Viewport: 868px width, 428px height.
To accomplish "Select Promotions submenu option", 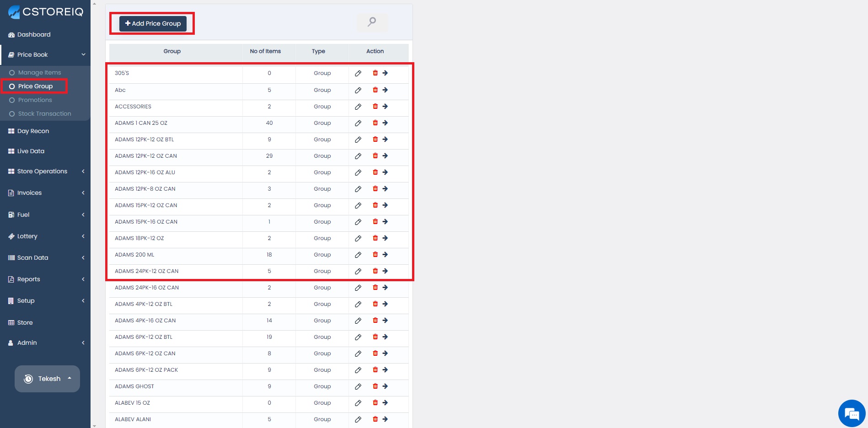I will (x=35, y=100).
